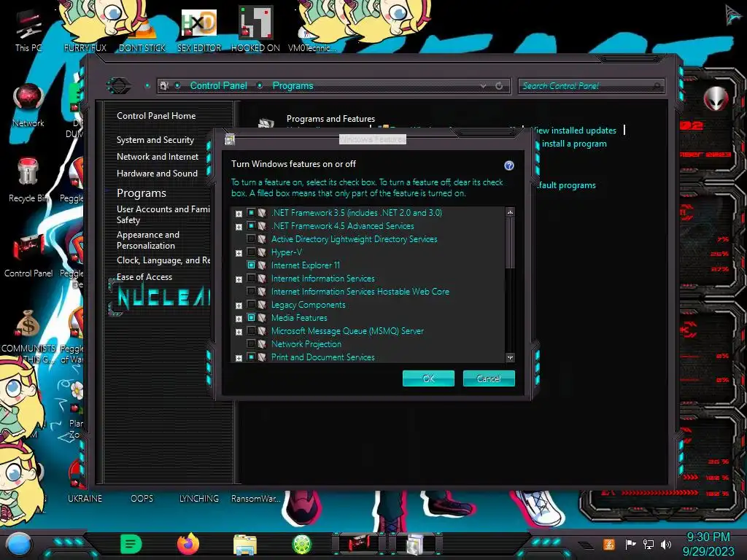Screen dimensions: 747x560
Task: Toggle the Media Features checkbox
Action: click(251, 318)
